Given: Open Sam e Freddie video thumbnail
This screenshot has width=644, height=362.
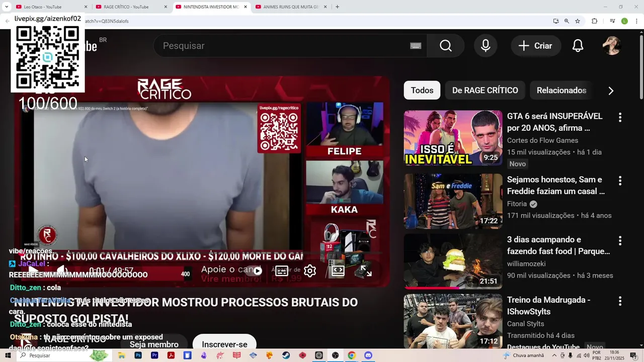Looking at the screenshot, I should coord(453,201).
